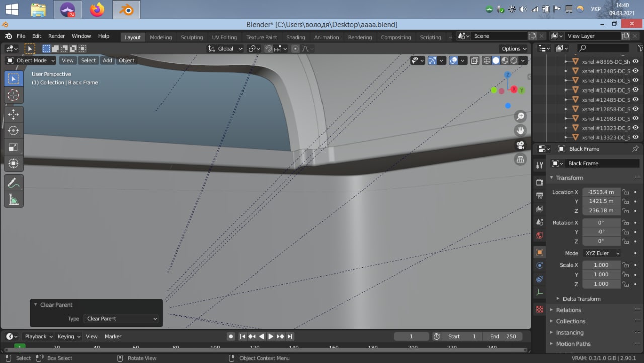Toggle lock on Location X
This screenshot has width=644, height=363.
pyautogui.click(x=626, y=192)
